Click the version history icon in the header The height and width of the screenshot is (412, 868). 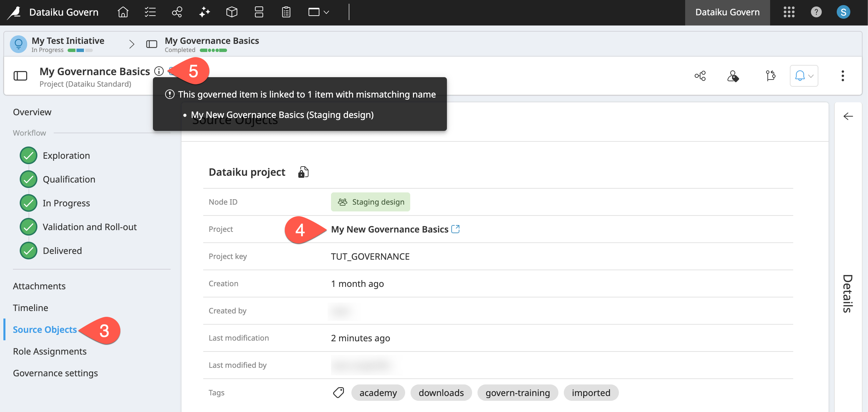770,75
